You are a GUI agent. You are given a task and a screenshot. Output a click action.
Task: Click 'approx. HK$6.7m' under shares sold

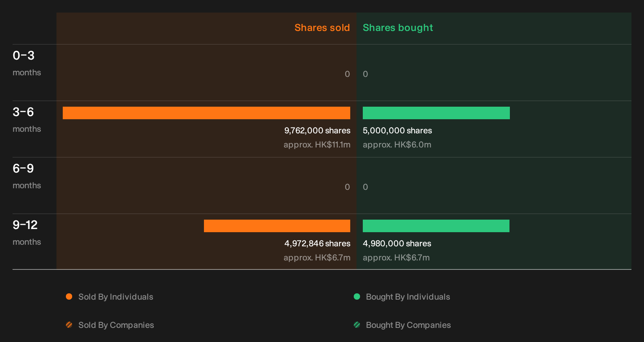(x=317, y=258)
